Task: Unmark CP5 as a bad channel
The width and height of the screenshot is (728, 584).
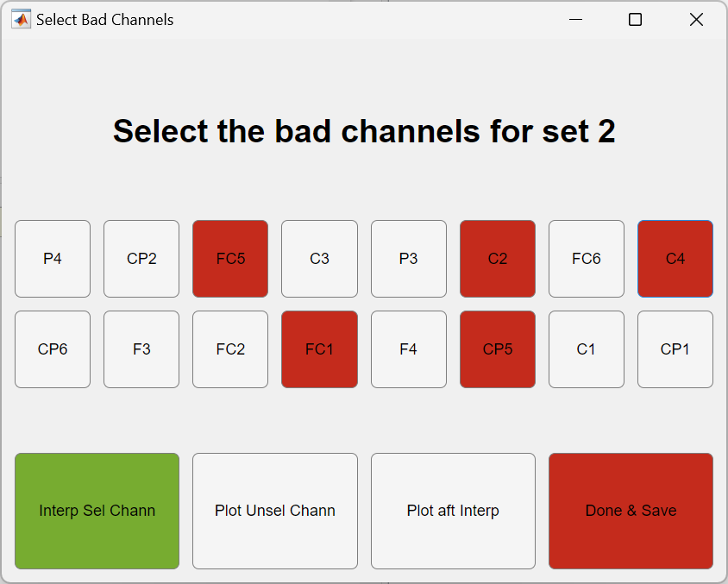Action: [x=498, y=349]
